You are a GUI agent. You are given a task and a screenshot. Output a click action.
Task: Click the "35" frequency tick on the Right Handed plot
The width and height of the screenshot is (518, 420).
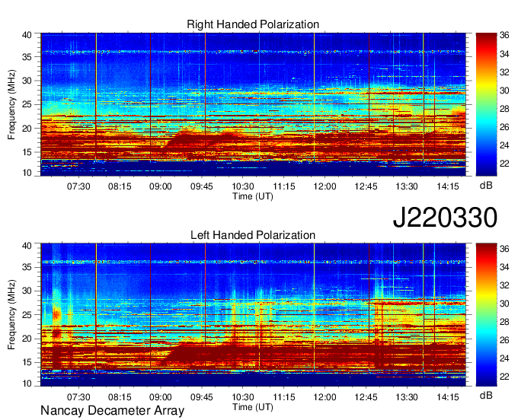[27, 57]
